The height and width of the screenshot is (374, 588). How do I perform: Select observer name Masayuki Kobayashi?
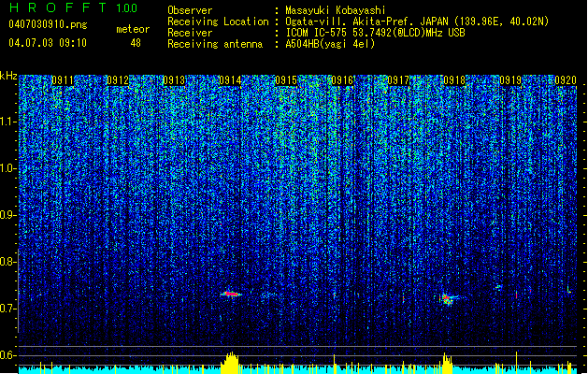click(336, 10)
